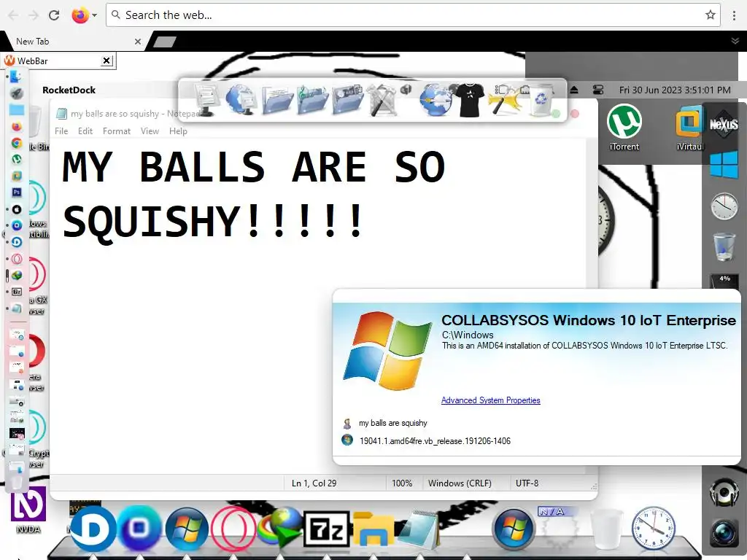The height and width of the screenshot is (560, 747).
Task: Click the date and time Fri 30 Jun 2023
Action: coord(675,90)
